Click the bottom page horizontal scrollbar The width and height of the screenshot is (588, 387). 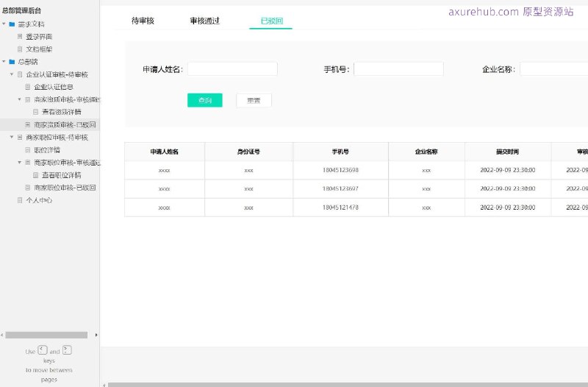348,385
